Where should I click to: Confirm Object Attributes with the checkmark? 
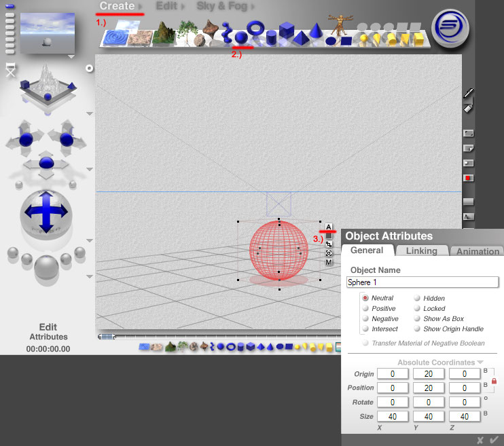pos(494,440)
